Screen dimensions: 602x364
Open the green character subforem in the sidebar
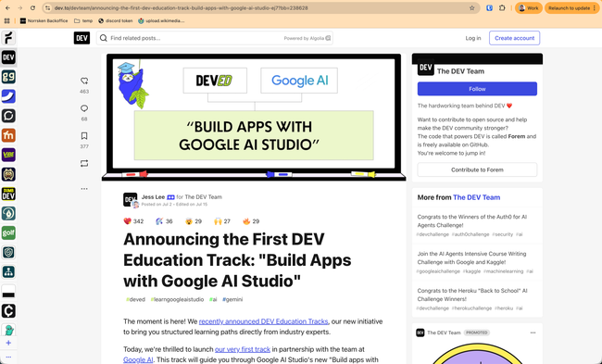click(8, 330)
